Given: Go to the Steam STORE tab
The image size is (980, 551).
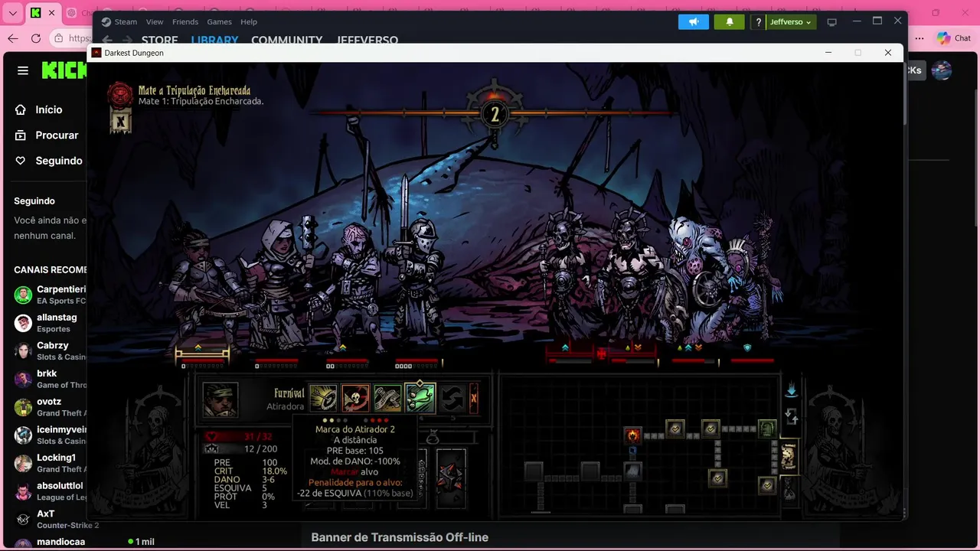Looking at the screenshot, I should (x=159, y=40).
